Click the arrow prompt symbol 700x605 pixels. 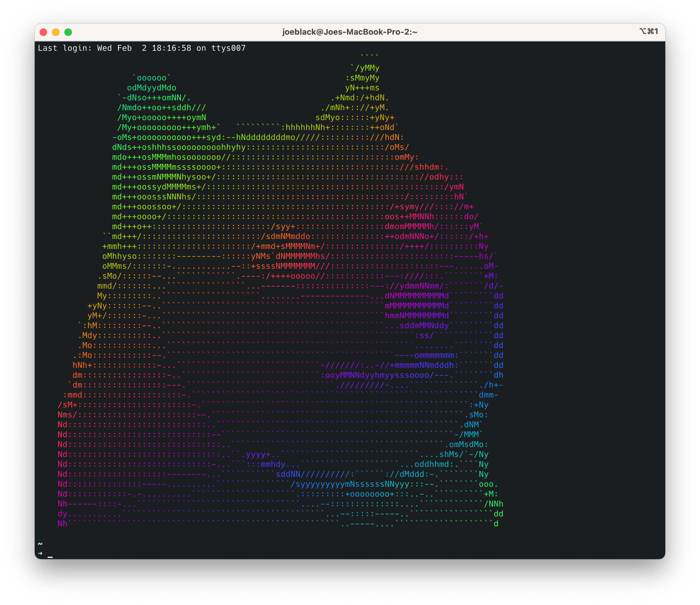(40, 553)
